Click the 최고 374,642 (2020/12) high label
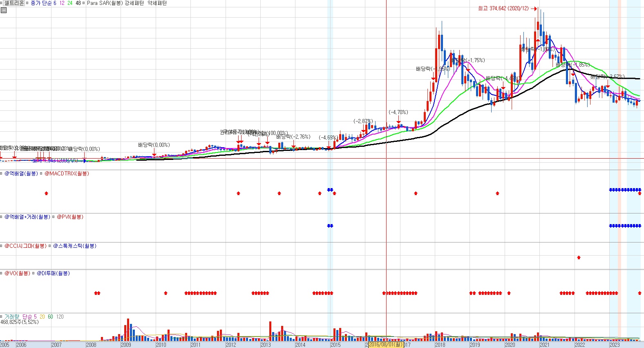The height and width of the screenshot is (348, 644). 503,8
